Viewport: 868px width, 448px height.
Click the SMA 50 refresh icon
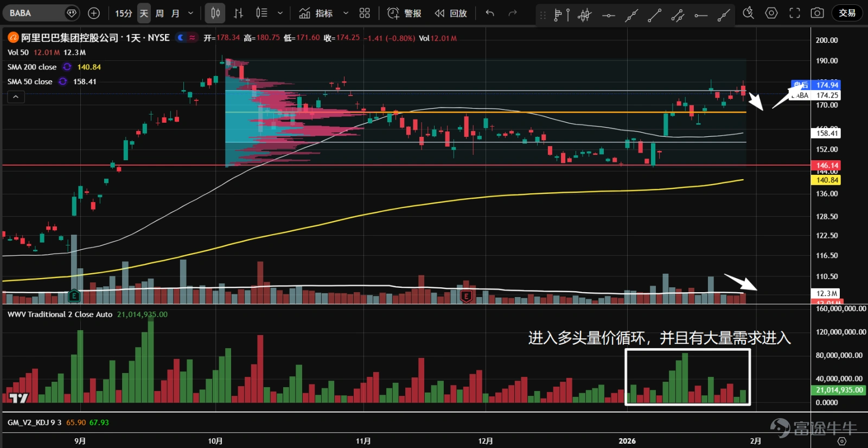tap(63, 82)
